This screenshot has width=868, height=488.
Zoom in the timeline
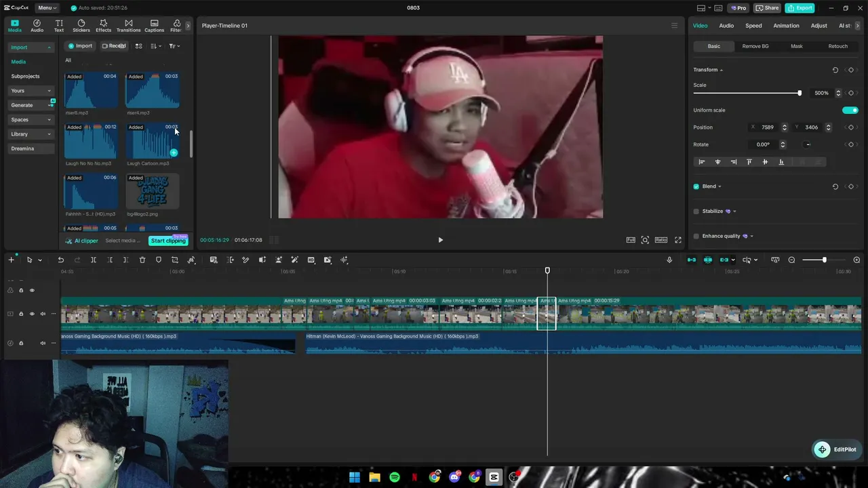tap(856, 260)
